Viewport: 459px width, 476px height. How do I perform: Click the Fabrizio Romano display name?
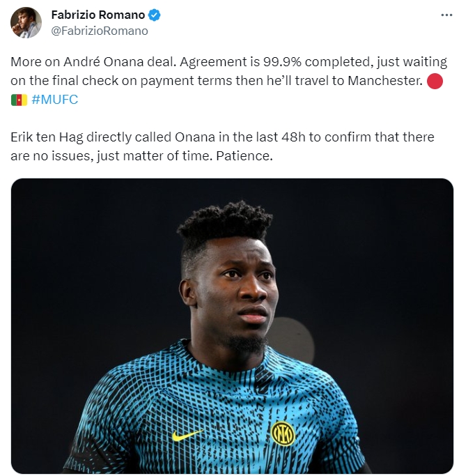pos(98,15)
